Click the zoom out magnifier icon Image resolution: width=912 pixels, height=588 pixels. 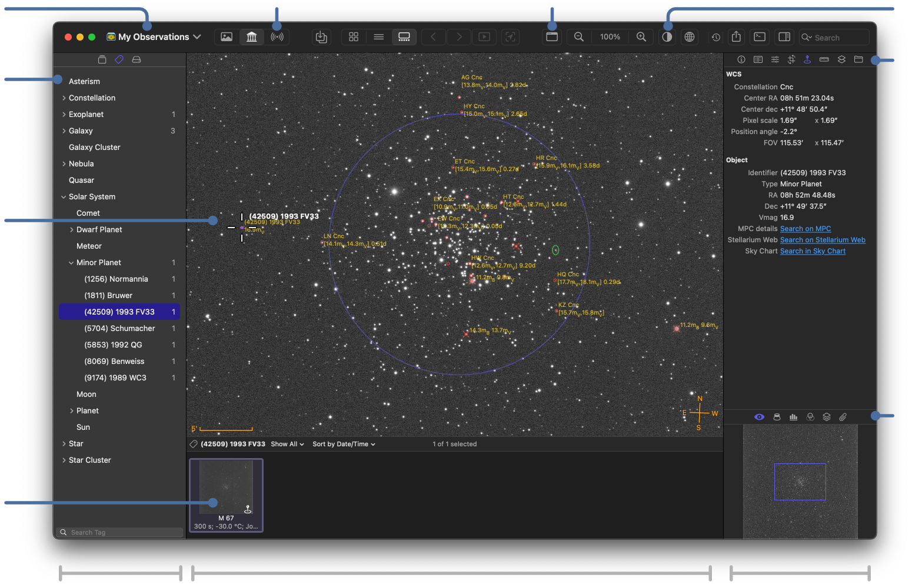coord(579,37)
